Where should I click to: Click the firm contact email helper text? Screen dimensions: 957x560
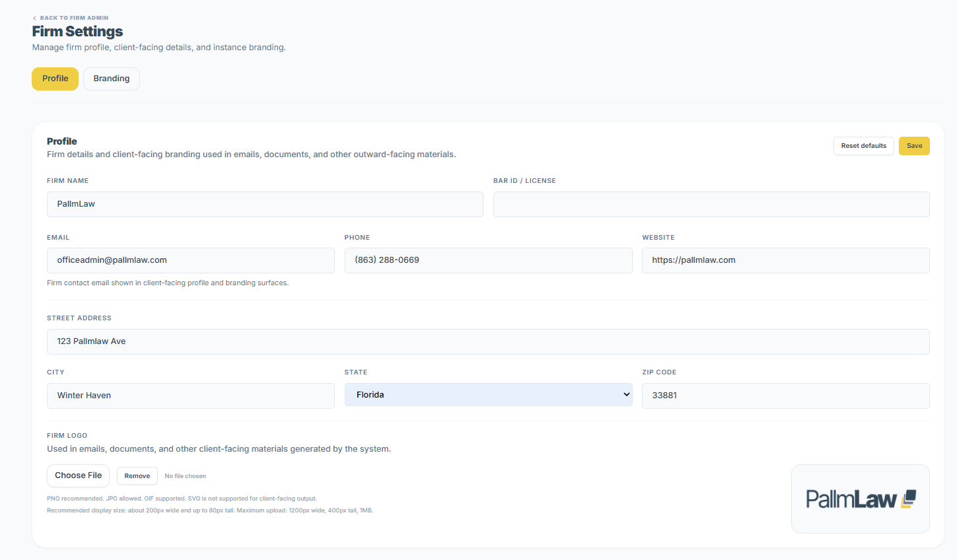click(x=168, y=283)
